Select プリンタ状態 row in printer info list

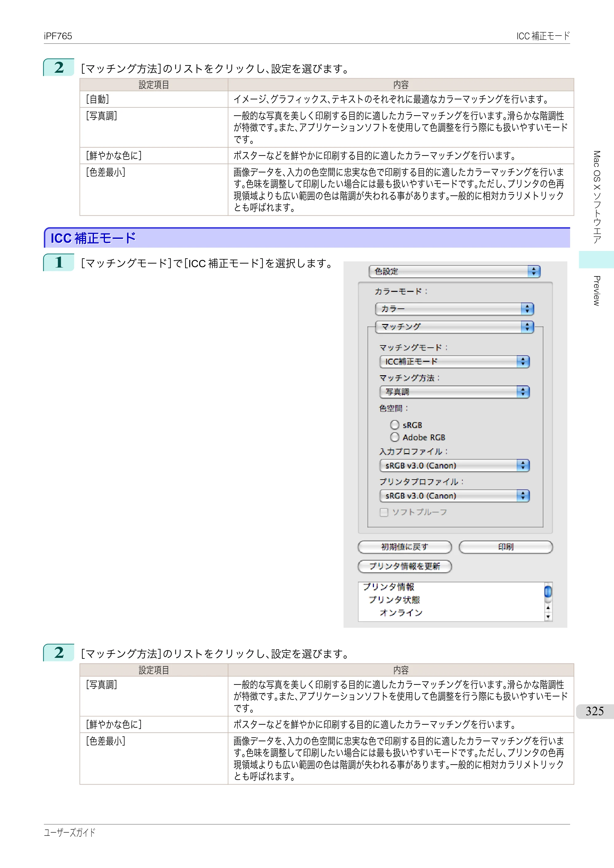click(394, 600)
